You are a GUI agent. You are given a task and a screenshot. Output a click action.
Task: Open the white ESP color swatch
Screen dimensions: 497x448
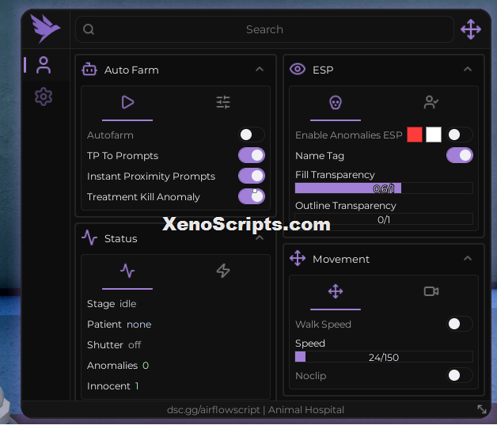(434, 135)
